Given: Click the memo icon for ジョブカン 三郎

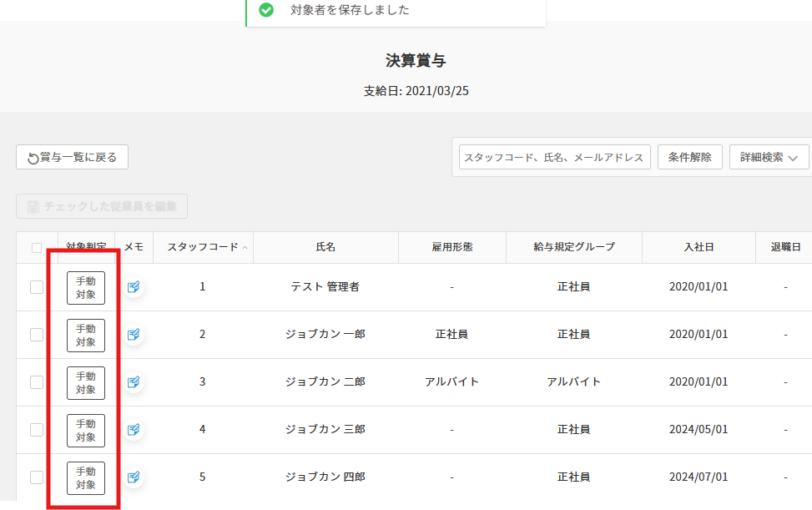Looking at the screenshot, I should [133, 429].
